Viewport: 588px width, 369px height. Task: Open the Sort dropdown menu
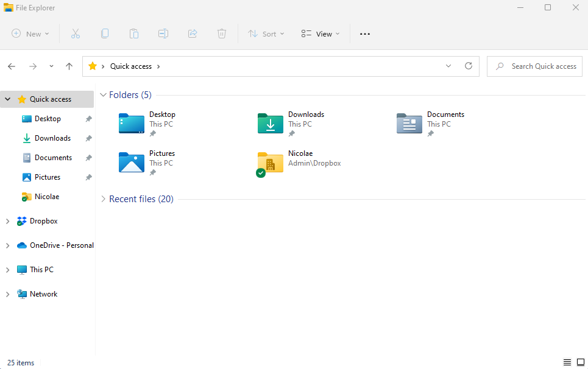[x=266, y=34]
